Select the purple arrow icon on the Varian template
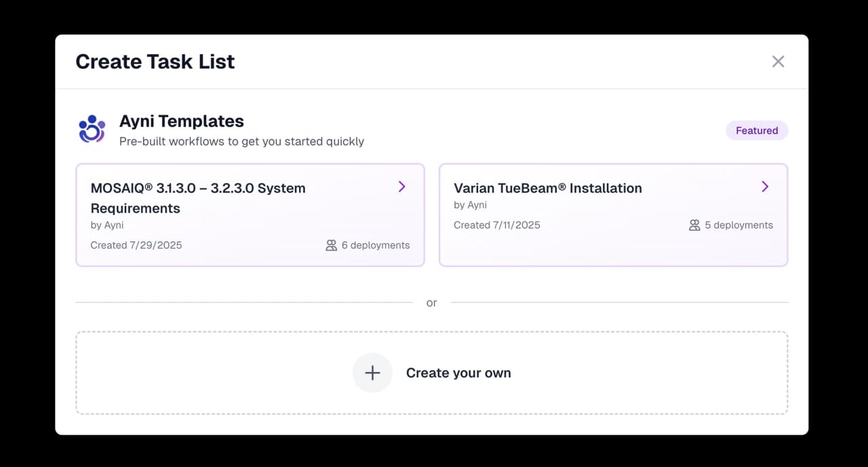The image size is (868, 467). coord(765,186)
